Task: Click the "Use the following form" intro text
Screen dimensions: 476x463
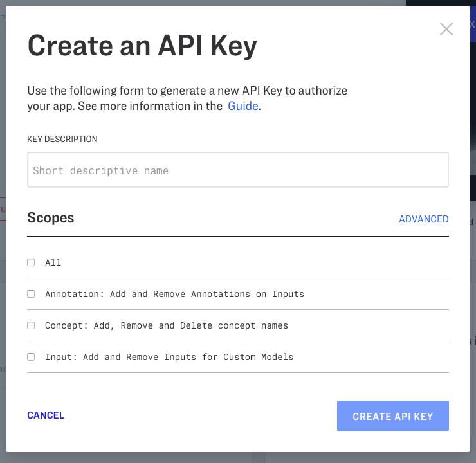Action: pyautogui.click(x=187, y=91)
